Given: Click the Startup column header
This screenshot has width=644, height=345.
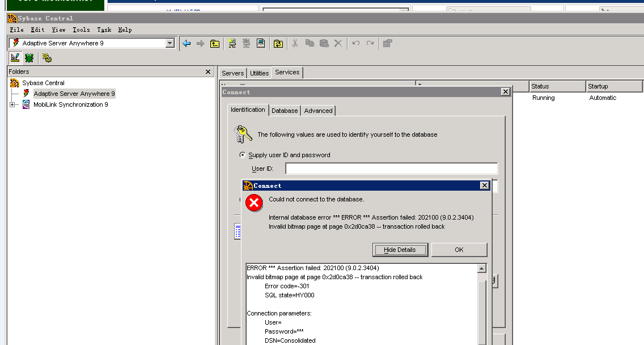Looking at the screenshot, I should (x=614, y=86).
